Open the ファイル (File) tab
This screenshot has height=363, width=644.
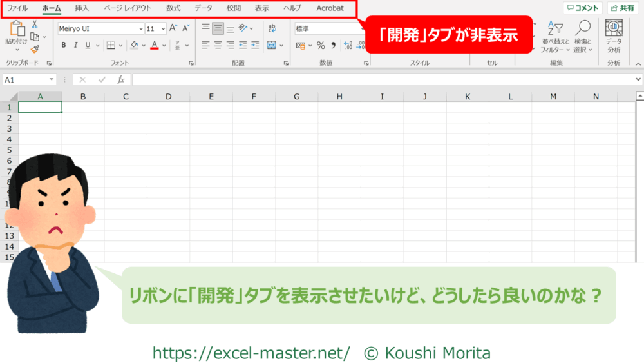click(x=17, y=8)
